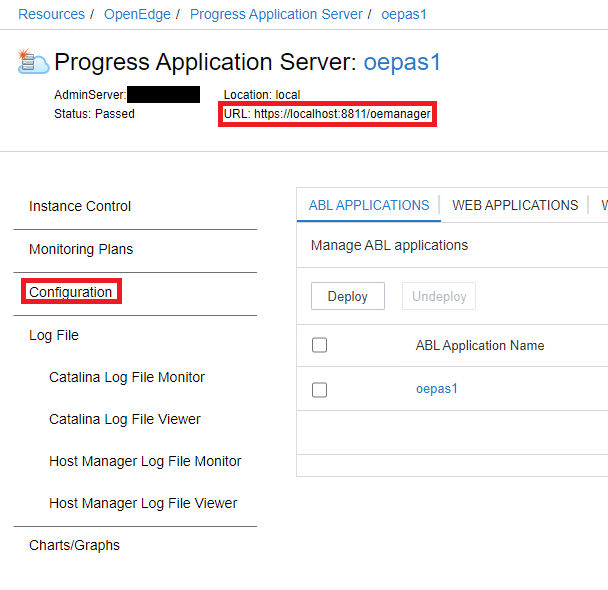Open Instance Control in side menu
Image resolution: width=608 pixels, height=590 pixels.
click(80, 206)
